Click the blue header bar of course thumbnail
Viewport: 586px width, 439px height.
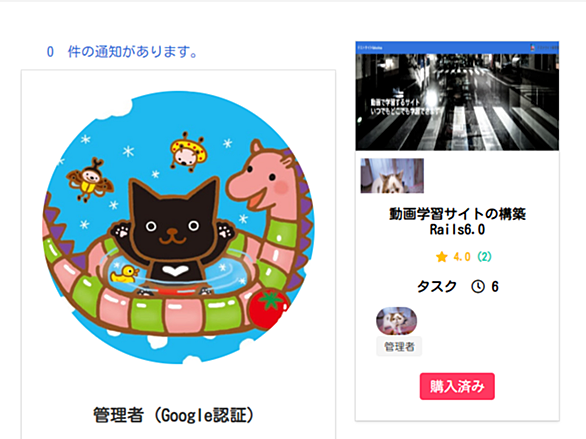[x=457, y=48]
